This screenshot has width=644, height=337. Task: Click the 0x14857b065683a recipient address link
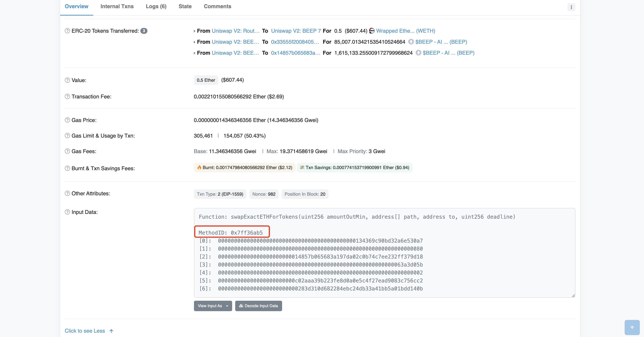pyautogui.click(x=295, y=53)
